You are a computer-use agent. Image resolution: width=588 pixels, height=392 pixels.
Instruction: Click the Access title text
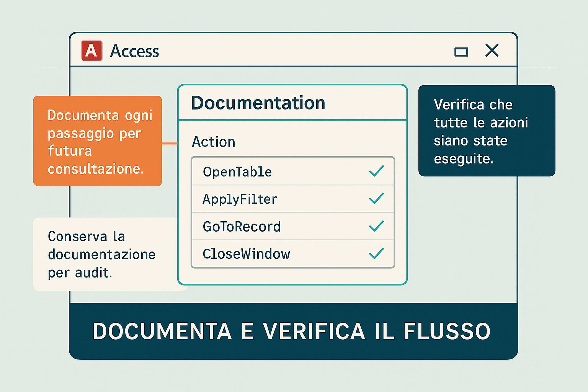134,51
